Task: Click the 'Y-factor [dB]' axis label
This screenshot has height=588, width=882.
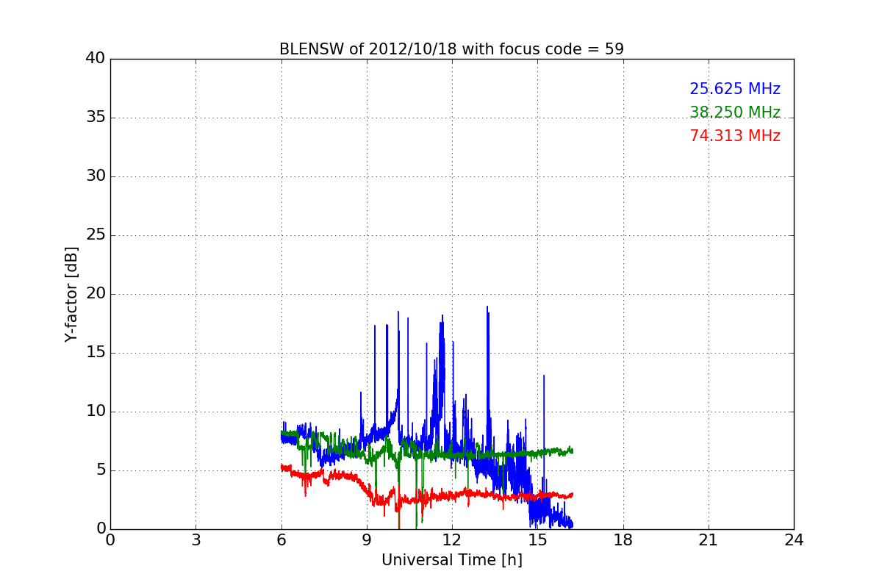Action: [71, 294]
